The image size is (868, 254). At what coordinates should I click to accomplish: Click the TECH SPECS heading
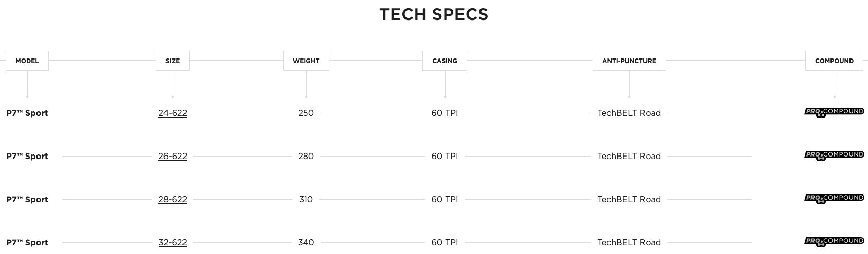(434, 14)
